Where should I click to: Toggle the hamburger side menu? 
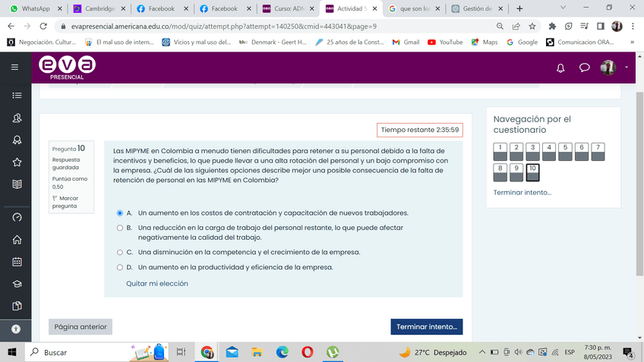coord(15,68)
